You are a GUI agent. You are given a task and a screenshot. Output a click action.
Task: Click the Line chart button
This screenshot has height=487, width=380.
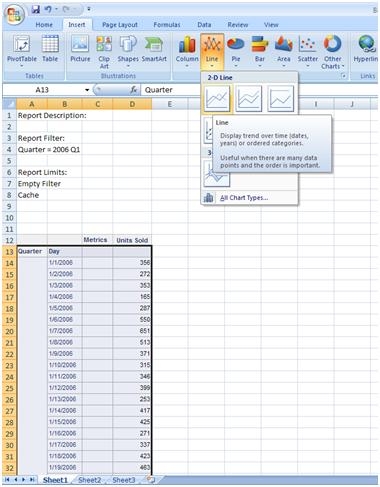click(x=212, y=51)
